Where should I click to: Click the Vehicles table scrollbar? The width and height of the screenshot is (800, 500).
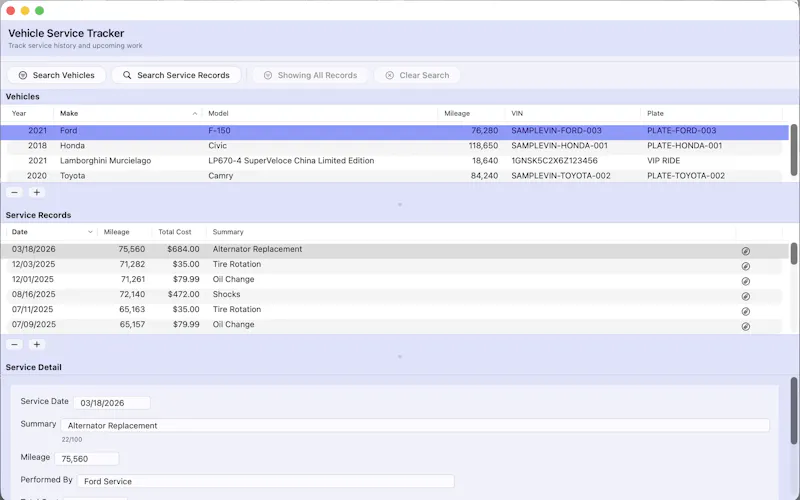point(794,150)
